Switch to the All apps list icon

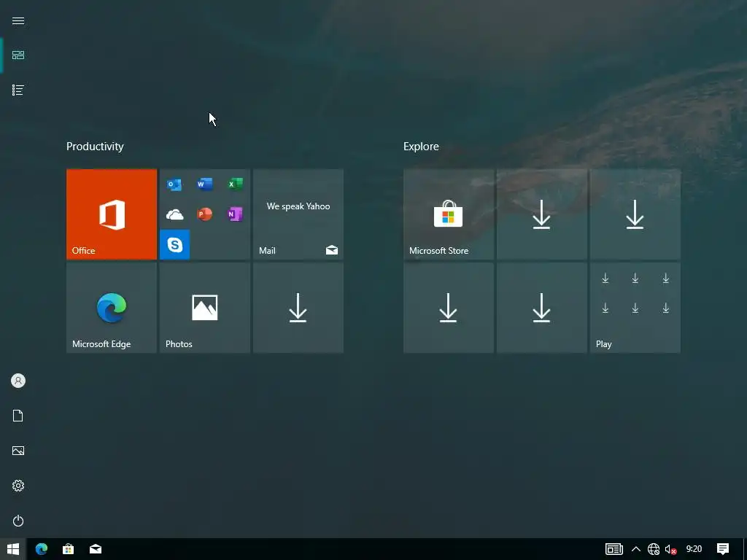coord(18,90)
